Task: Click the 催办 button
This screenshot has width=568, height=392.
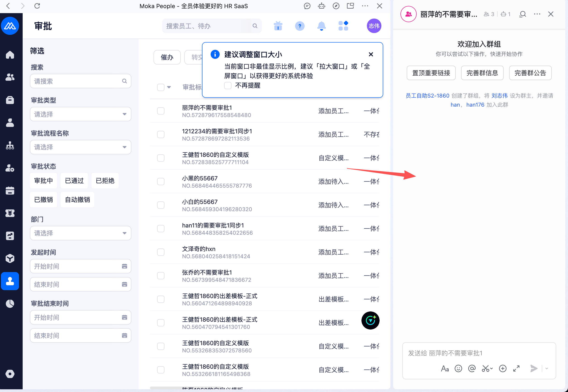Action: coord(167,57)
